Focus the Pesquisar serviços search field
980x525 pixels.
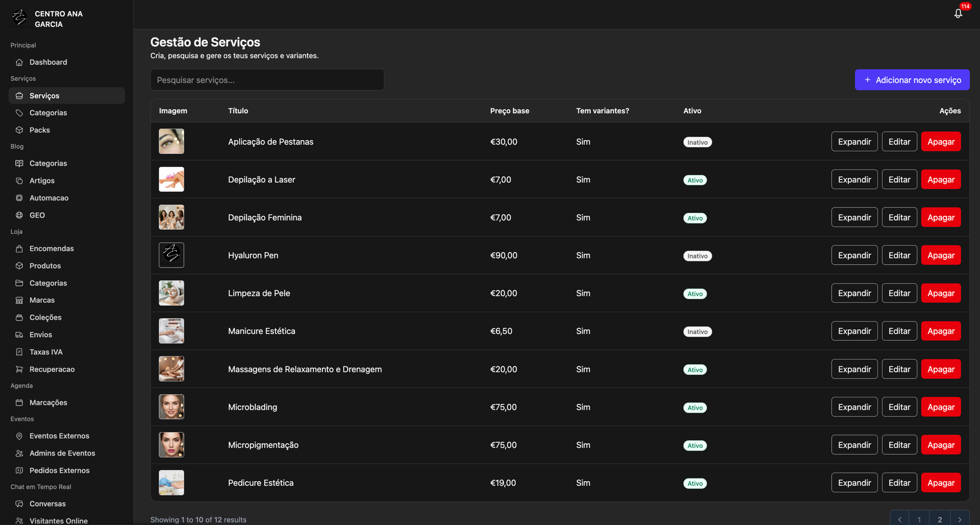coord(267,80)
